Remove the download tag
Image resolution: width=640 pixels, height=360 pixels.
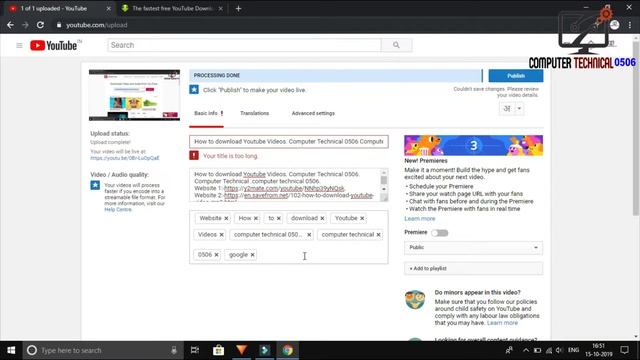click(x=322, y=218)
